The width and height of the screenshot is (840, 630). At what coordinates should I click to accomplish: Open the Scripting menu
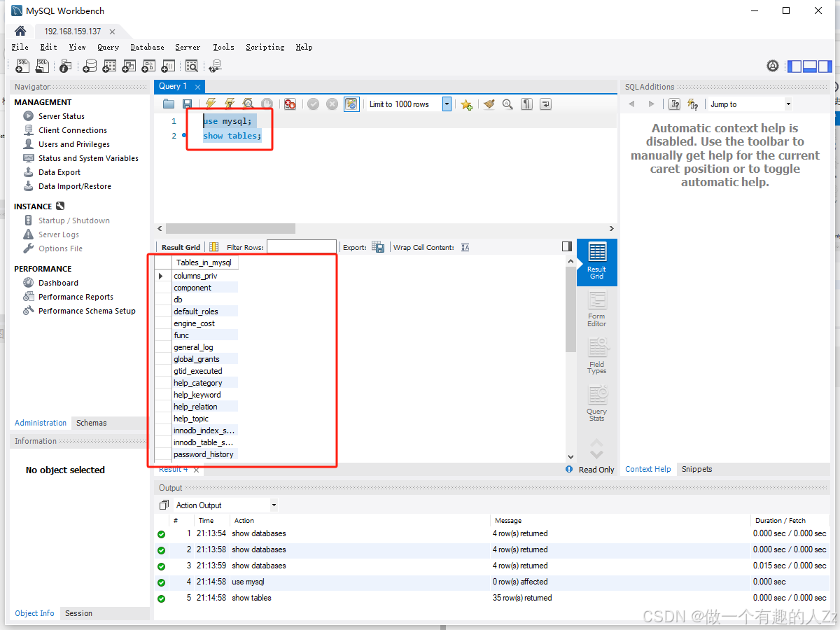(265, 47)
